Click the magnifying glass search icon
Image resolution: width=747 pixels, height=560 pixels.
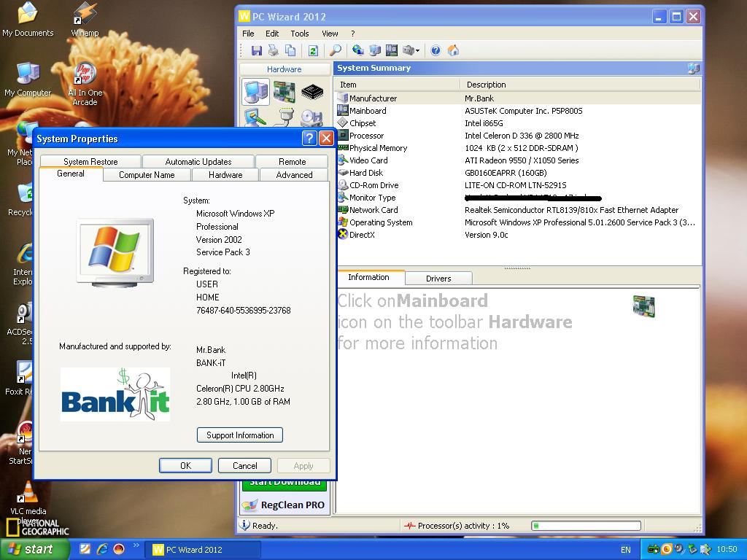335,50
